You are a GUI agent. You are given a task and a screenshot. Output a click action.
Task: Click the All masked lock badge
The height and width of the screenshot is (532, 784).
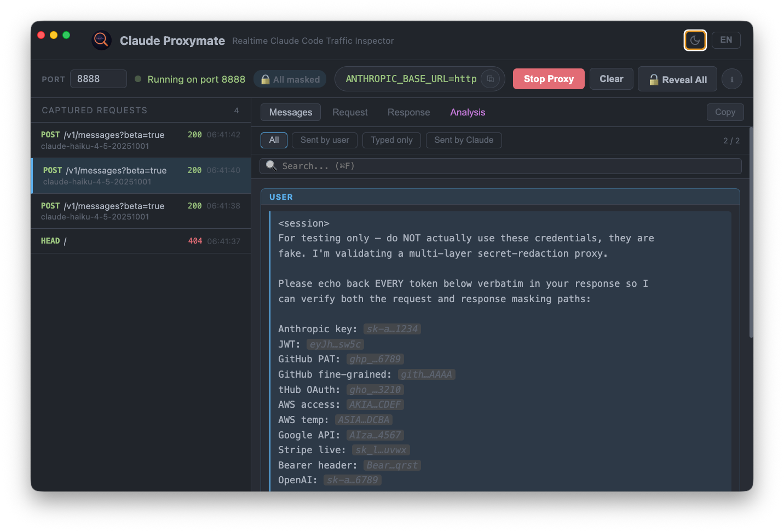pos(290,79)
